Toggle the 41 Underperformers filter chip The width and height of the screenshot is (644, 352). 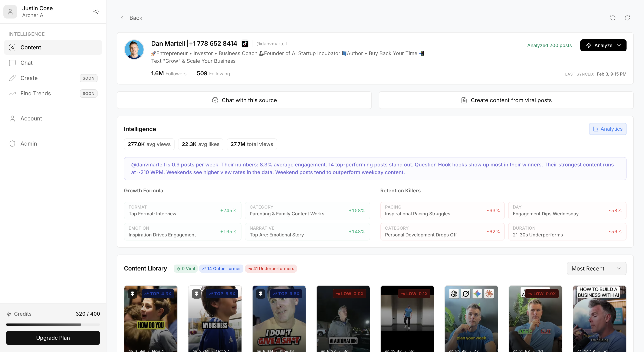(271, 269)
